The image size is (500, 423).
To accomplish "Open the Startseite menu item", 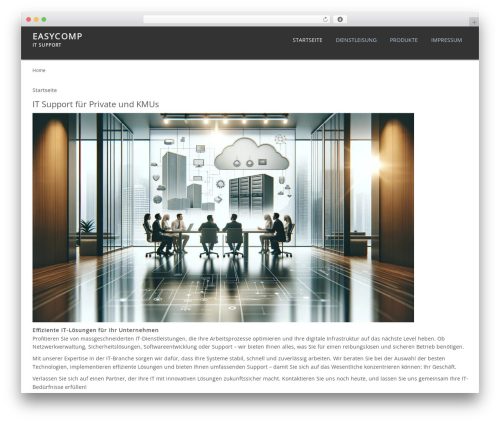I will (307, 40).
